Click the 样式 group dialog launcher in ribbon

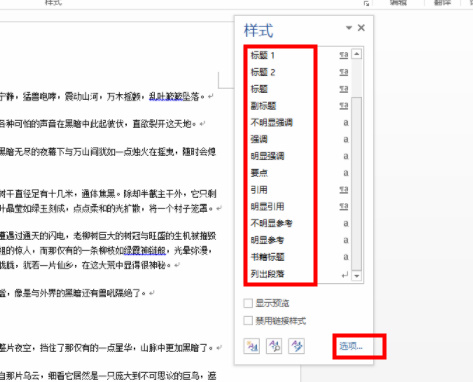pyautogui.click(x=366, y=3)
